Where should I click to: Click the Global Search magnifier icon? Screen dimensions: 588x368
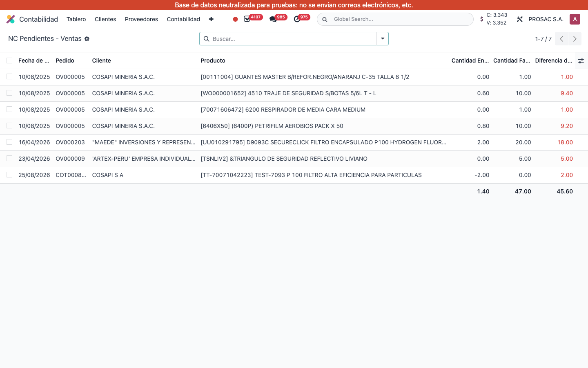click(325, 19)
